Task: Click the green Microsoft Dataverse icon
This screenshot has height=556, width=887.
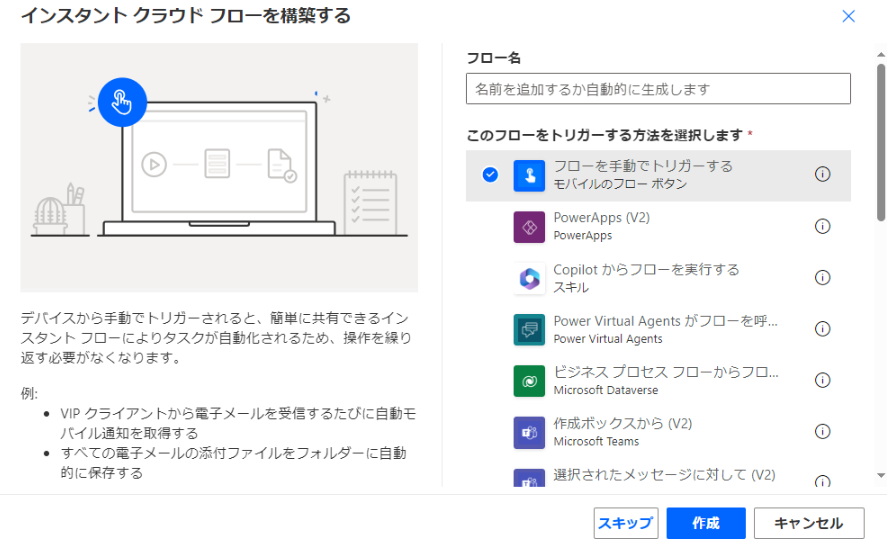Action: coord(529,381)
